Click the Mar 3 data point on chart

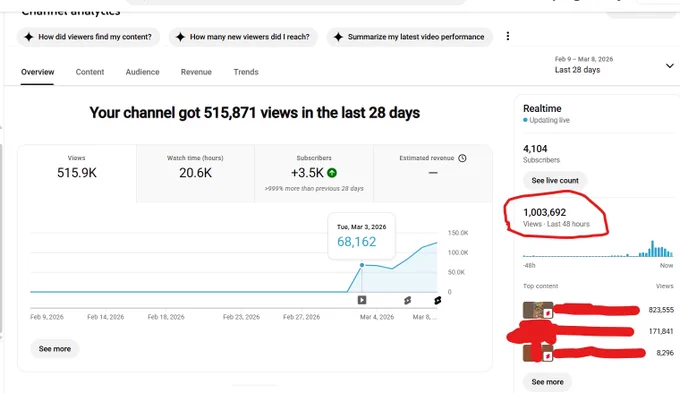pos(362,265)
